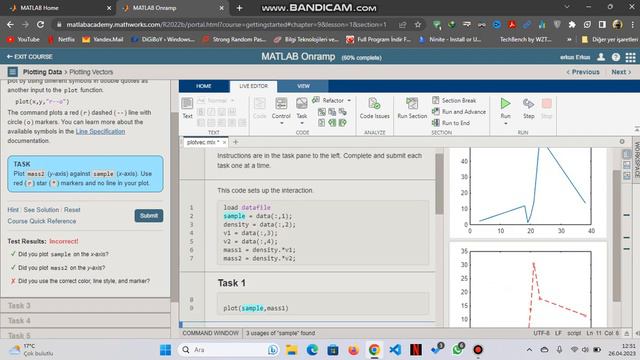Expand the Task dropdown arrow
640x360 pixels.
click(x=302, y=123)
